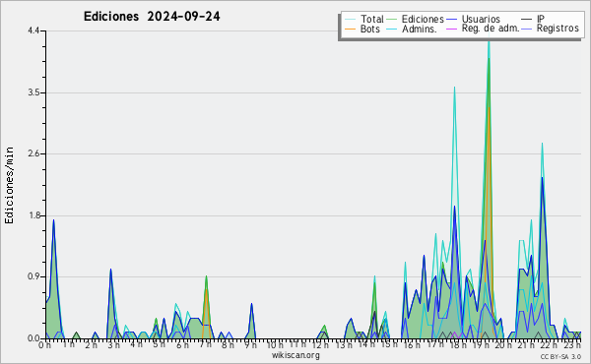Click the 3.5 y-axis value
591x364 pixels.
[33, 92]
